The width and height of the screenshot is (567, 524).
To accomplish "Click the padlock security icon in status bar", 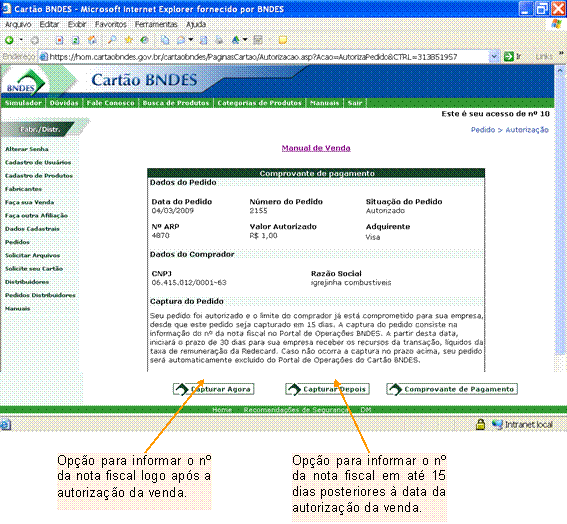I will pyautogui.click(x=480, y=424).
